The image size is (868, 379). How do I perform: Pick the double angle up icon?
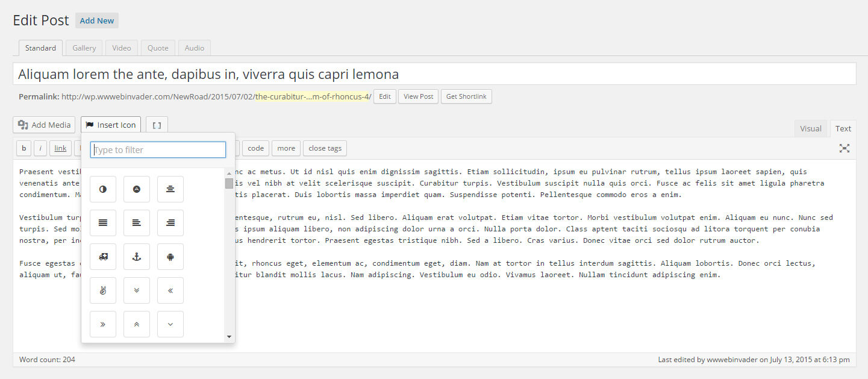137,324
